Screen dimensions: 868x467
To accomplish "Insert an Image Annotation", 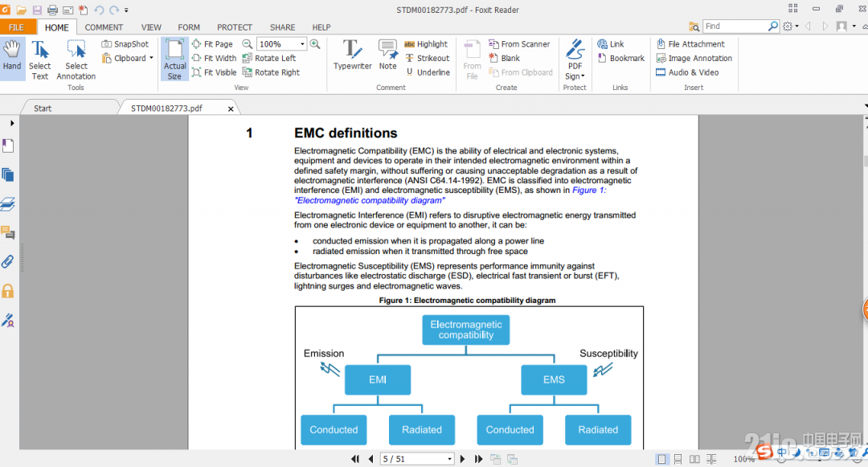I will tap(694, 58).
